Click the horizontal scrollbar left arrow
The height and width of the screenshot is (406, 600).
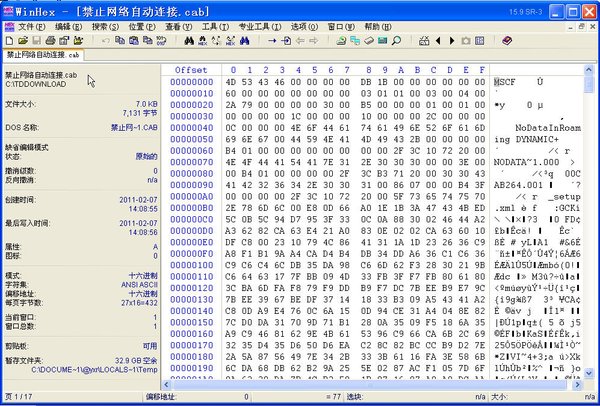pos(166,385)
